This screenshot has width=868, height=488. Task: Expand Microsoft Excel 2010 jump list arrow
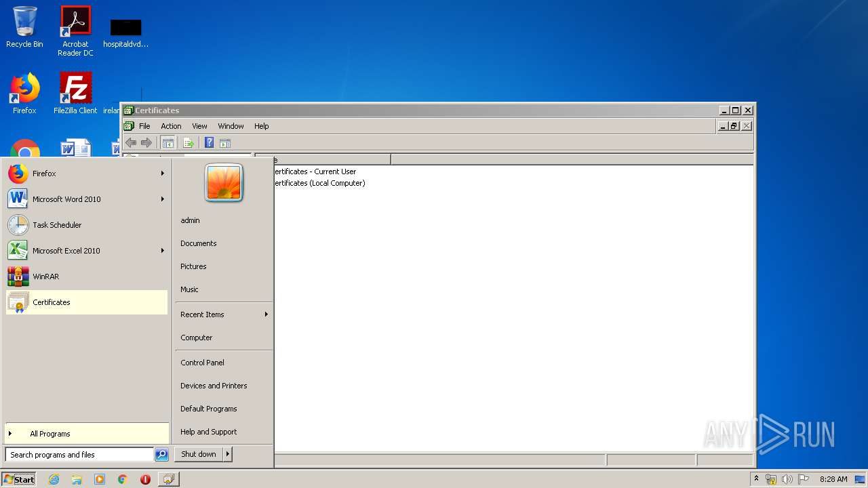pos(162,251)
